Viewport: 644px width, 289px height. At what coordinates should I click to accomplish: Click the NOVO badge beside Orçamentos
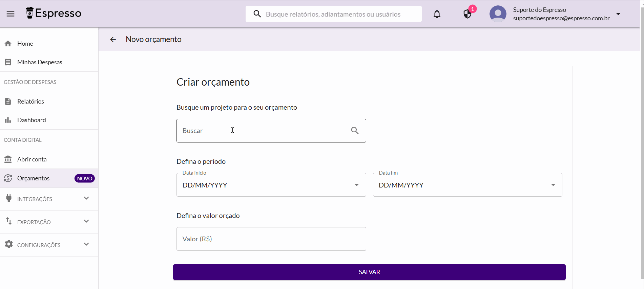(x=85, y=178)
